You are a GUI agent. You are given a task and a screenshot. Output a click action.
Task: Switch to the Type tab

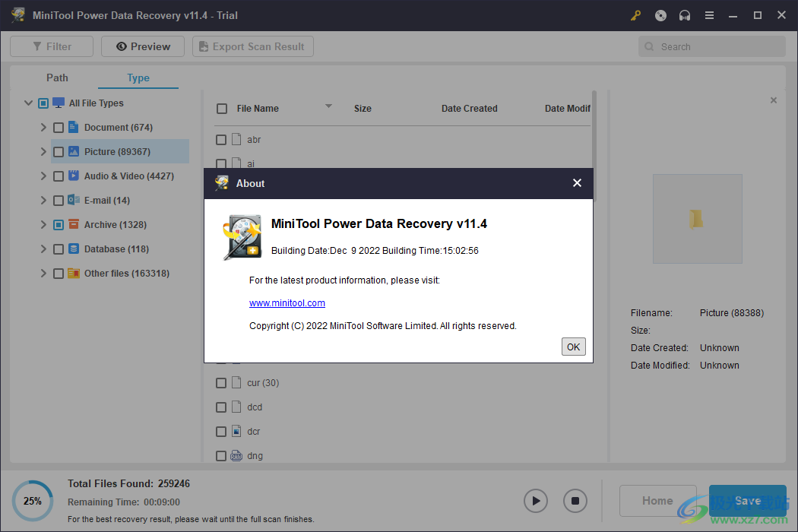[138, 78]
